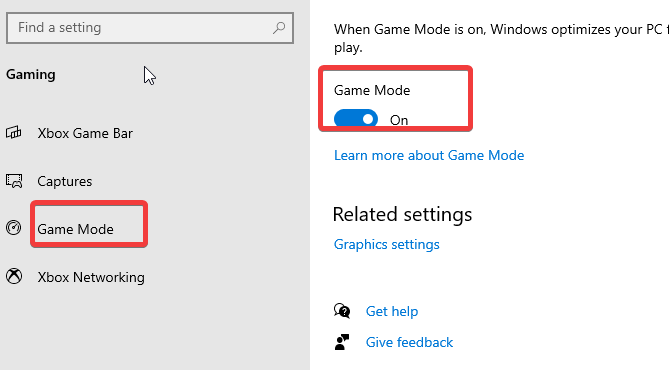Image resolution: width=669 pixels, height=370 pixels.
Task: Click the magnifier icon in search box
Action: click(279, 28)
